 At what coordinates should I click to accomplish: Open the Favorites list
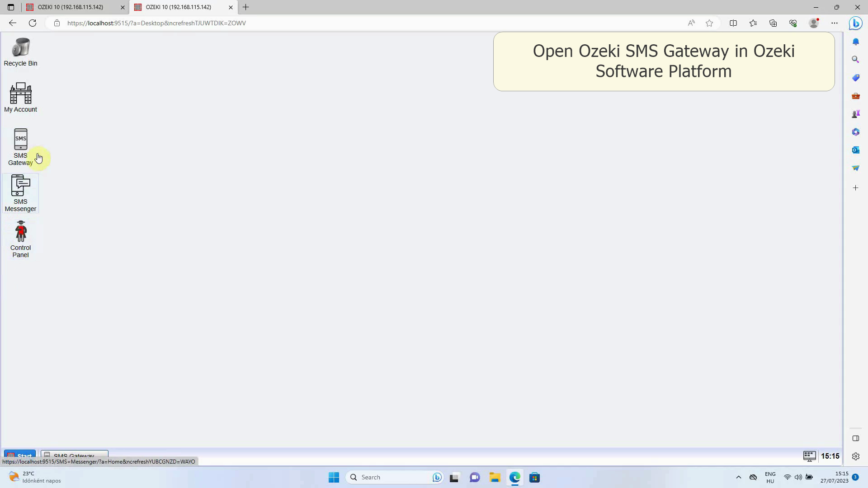[753, 23]
